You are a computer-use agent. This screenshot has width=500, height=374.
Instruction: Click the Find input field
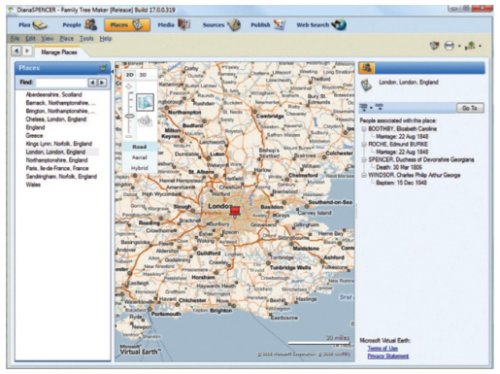[x=61, y=82]
